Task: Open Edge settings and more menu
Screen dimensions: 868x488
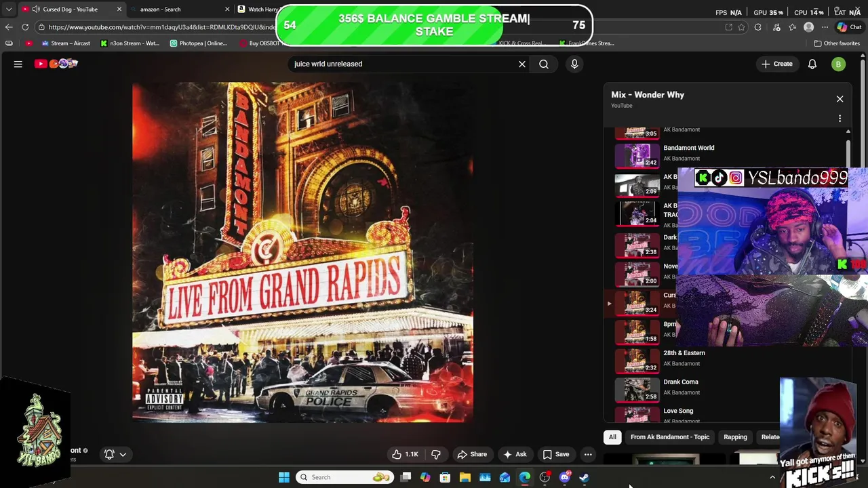Action: click(825, 27)
